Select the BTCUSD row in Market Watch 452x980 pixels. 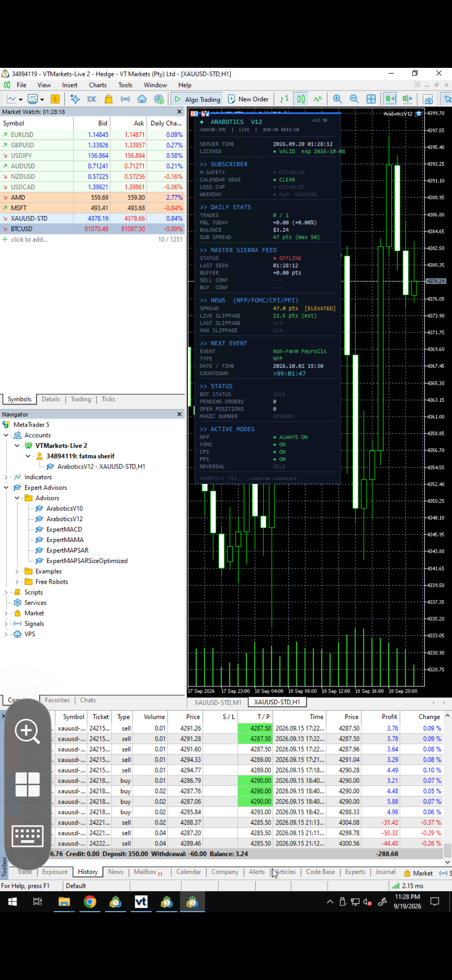92,229
